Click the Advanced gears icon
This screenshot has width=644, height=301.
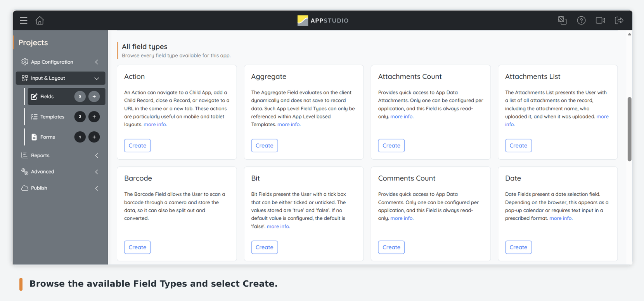(x=25, y=172)
